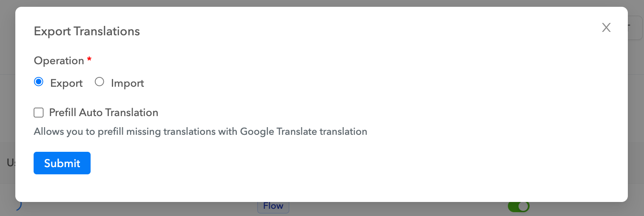Enable the Prefill Auto Translation checkbox
Image resolution: width=644 pixels, height=216 pixels.
[x=39, y=113]
